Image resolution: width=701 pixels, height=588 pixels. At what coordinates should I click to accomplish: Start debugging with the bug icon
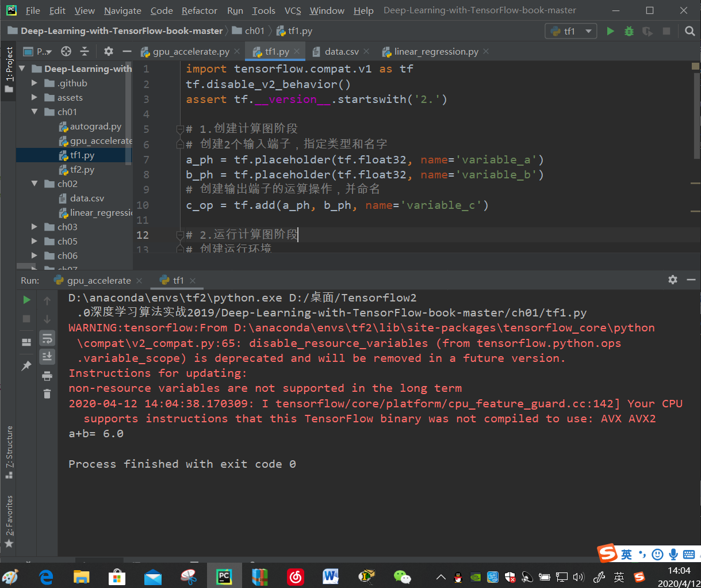[629, 31]
